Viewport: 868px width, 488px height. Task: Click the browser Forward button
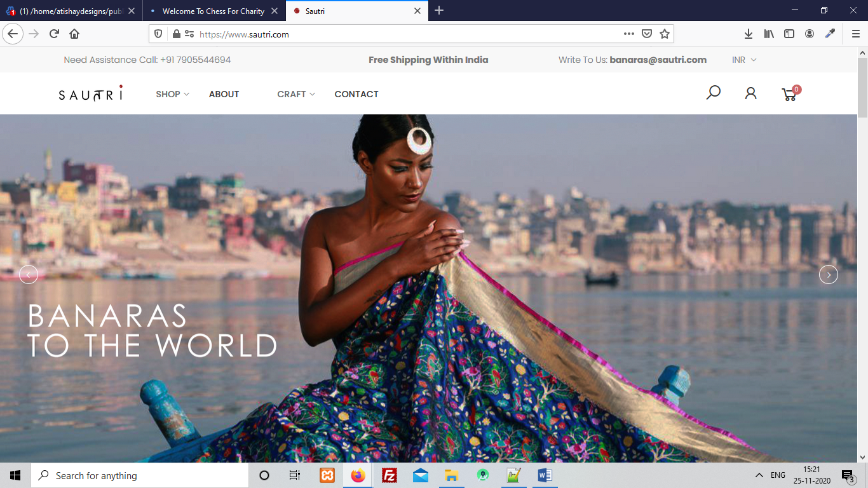coord(34,34)
